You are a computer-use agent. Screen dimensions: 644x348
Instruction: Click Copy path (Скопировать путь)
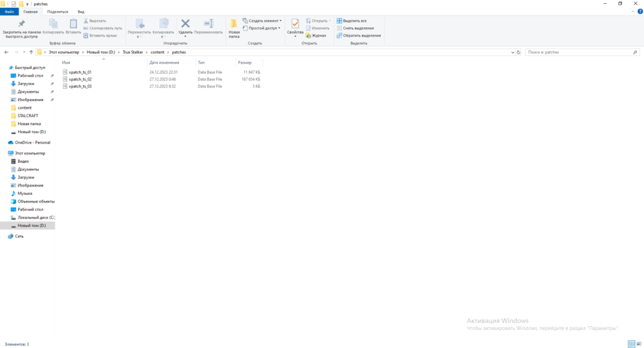[102, 28]
